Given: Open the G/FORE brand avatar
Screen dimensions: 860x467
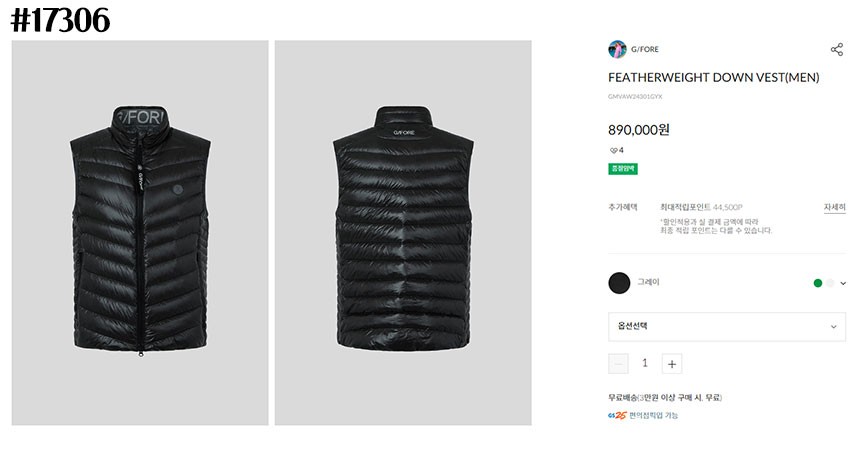Looking at the screenshot, I should tap(617, 49).
